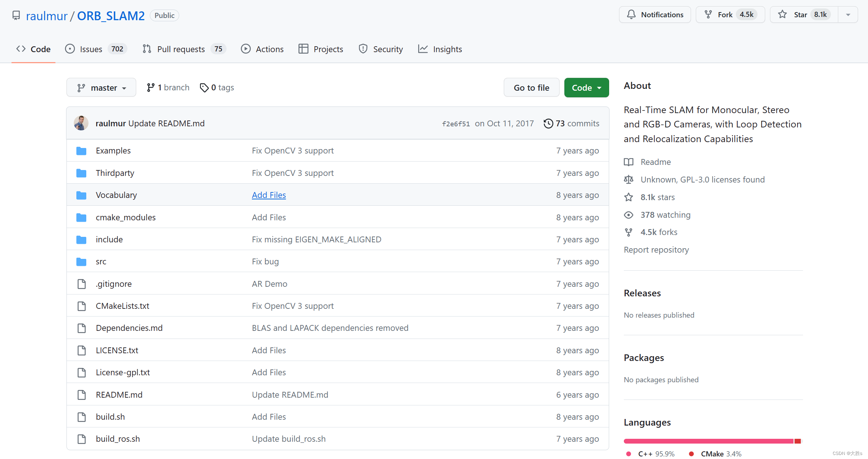Click the Star icon in header
Screen dimensions: 868x459
782,15
